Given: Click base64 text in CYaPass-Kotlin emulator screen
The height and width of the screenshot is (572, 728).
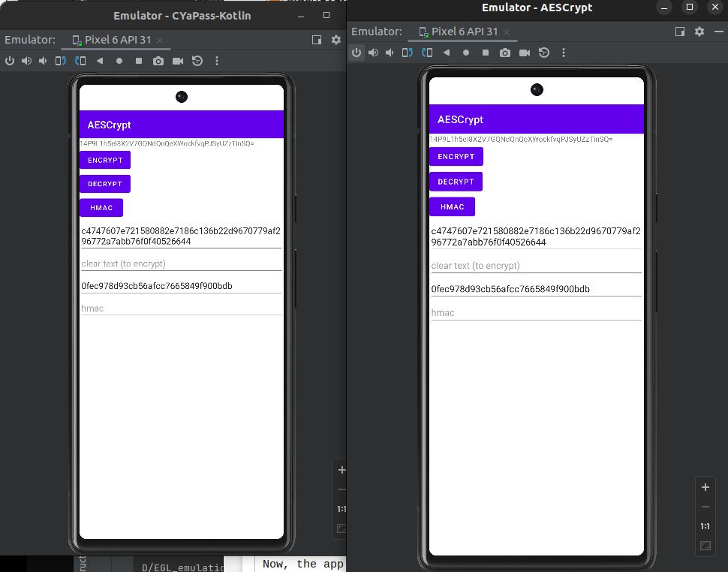Looking at the screenshot, I should [x=167, y=143].
